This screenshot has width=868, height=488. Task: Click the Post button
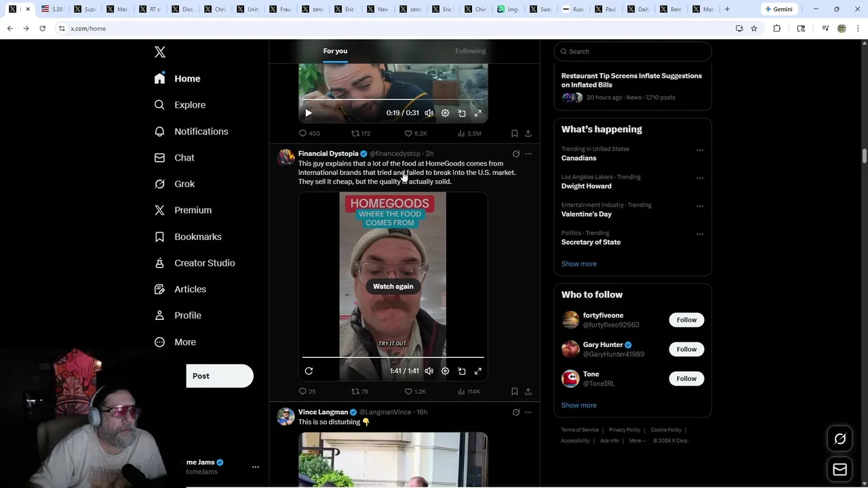pyautogui.click(x=219, y=376)
